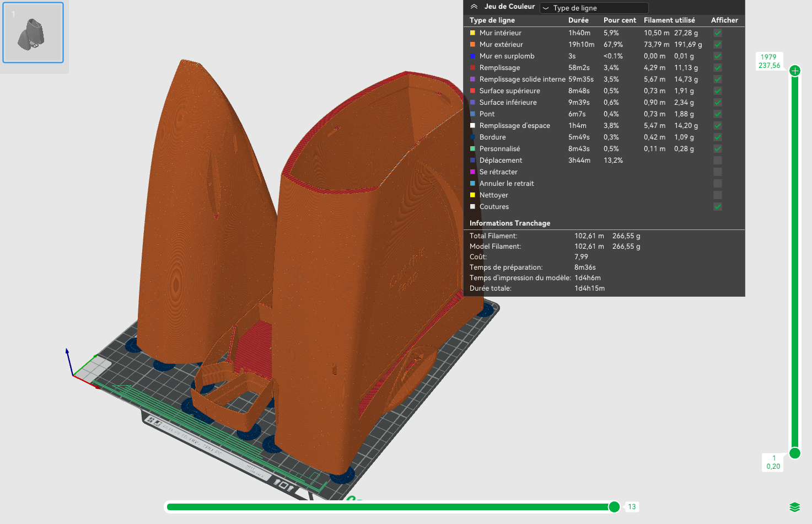The image size is (812, 524).
Task: Toggle Surface supérieure visibility checkbox
Action: coord(717,91)
